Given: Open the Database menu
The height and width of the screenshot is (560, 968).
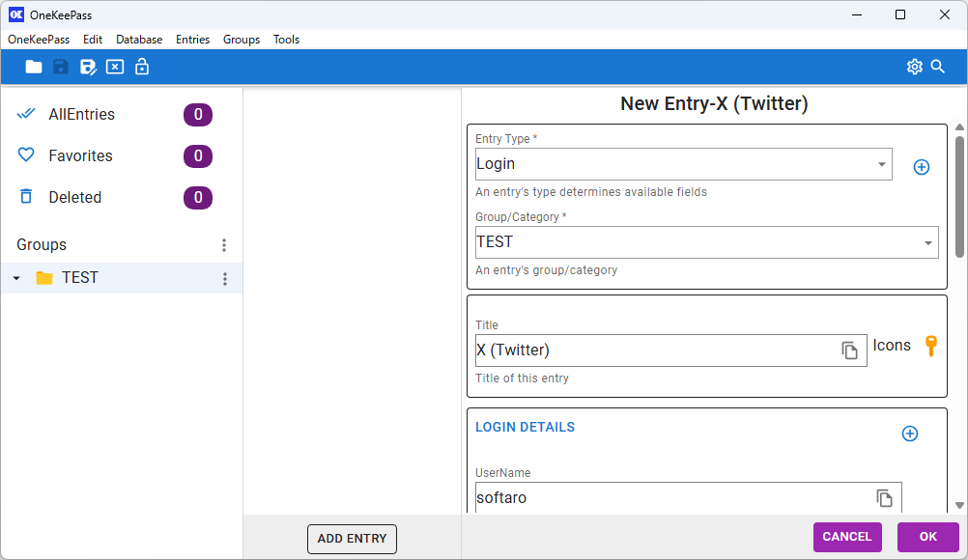Looking at the screenshot, I should pos(139,40).
